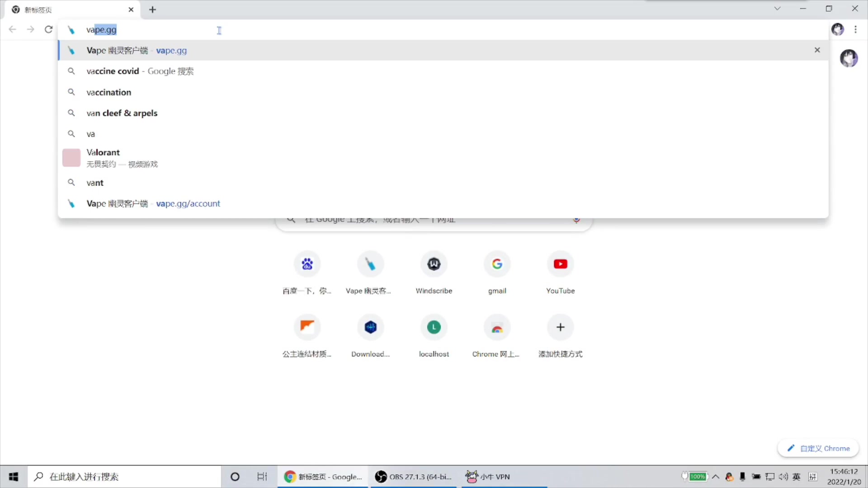This screenshot has height=488, width=868.
Task: Click the Google voice search microphone
Action: (x=576, y=220)
